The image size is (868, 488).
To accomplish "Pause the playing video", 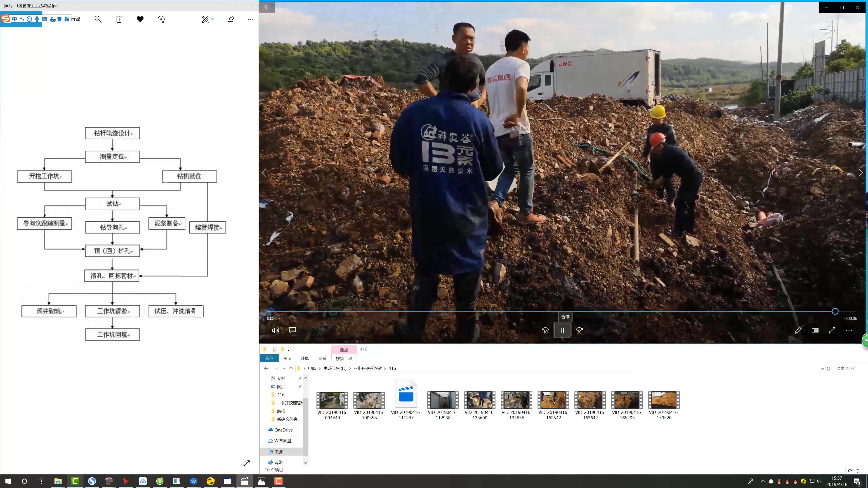I will (x=562, y=330).
